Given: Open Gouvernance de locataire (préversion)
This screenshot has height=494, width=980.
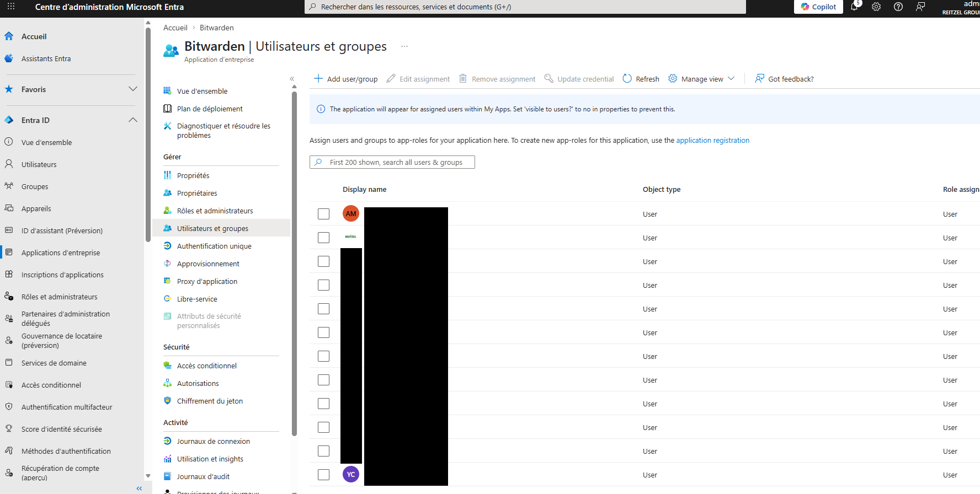Looking at the screenshot, I should coord(62,341).
